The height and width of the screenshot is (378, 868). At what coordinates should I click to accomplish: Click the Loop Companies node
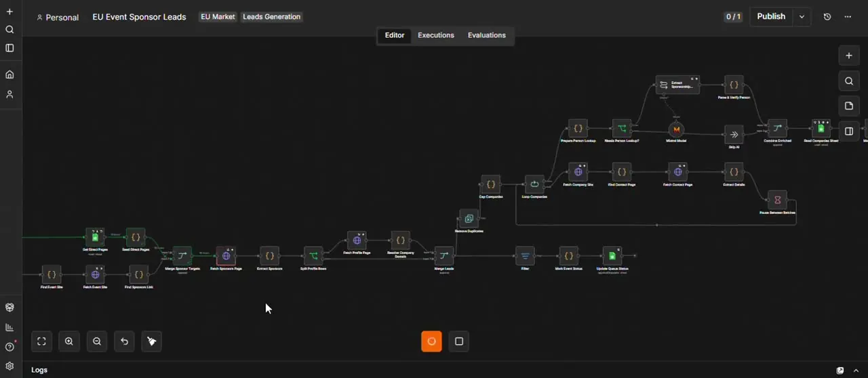[x=534, y=184]
